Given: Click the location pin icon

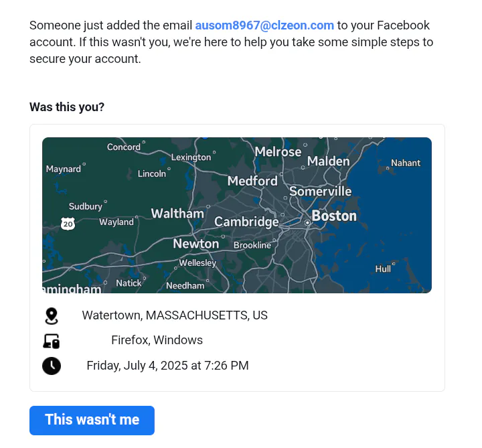Looking at the screenshot, I should point(52,316).
